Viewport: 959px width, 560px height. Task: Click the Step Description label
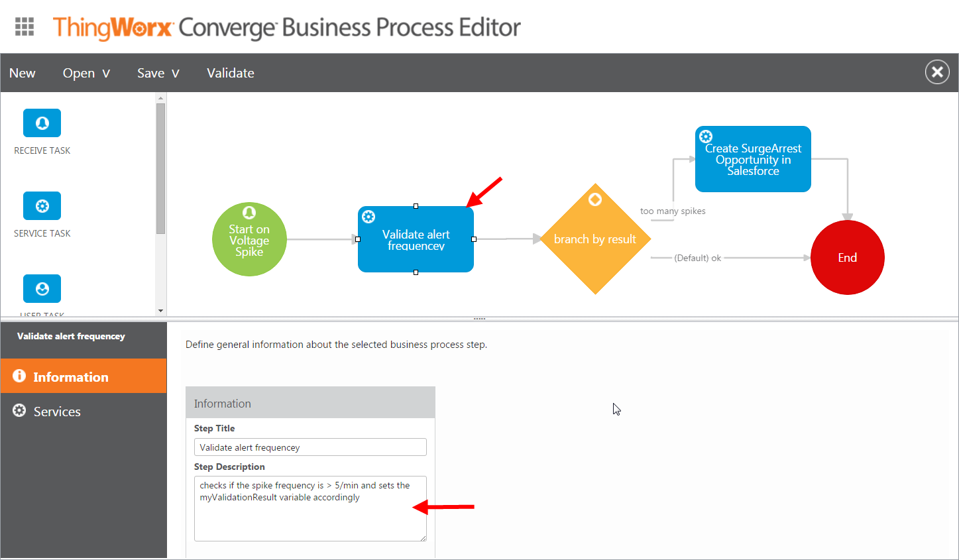tap(229, 467)
